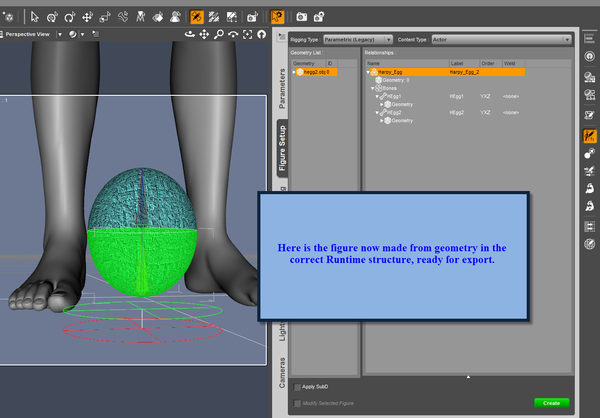600x418 pixels.
Task: Toggle the Modify Selected Figure checkbox
Action: click(x=297, y=403)
